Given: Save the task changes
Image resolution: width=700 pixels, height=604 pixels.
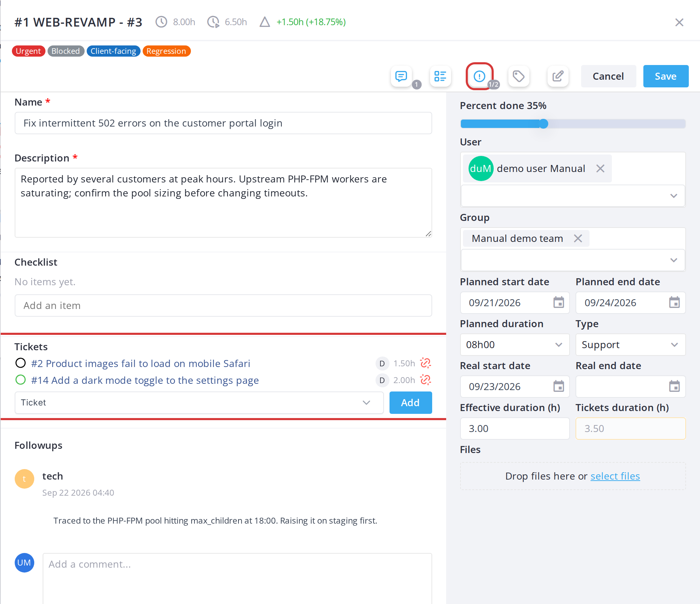Looking at the screenshot, I should 666,76.
